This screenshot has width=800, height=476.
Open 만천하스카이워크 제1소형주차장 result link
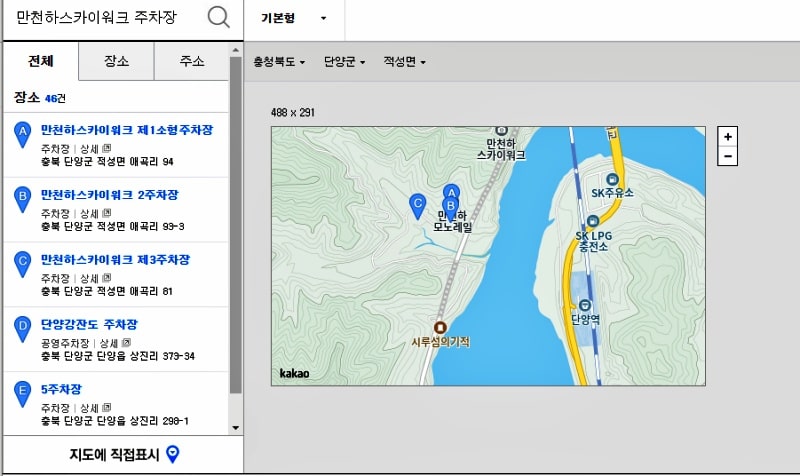(127, 130)
